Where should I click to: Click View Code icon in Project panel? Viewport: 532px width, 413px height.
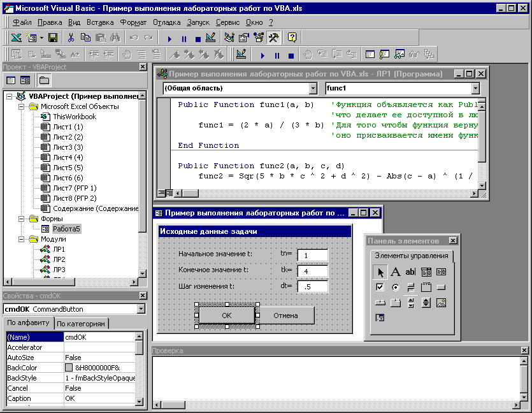click(11, 80)
